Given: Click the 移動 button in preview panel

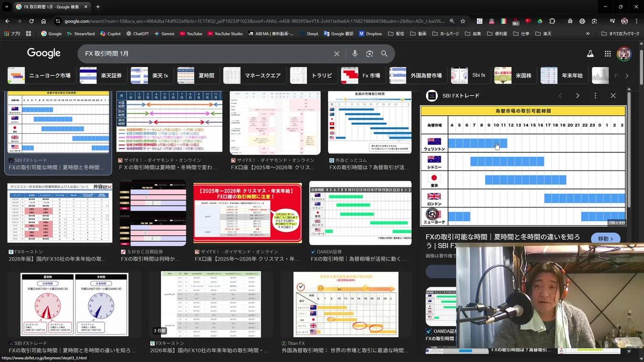Looking at the screenshot, I should 606,239.
